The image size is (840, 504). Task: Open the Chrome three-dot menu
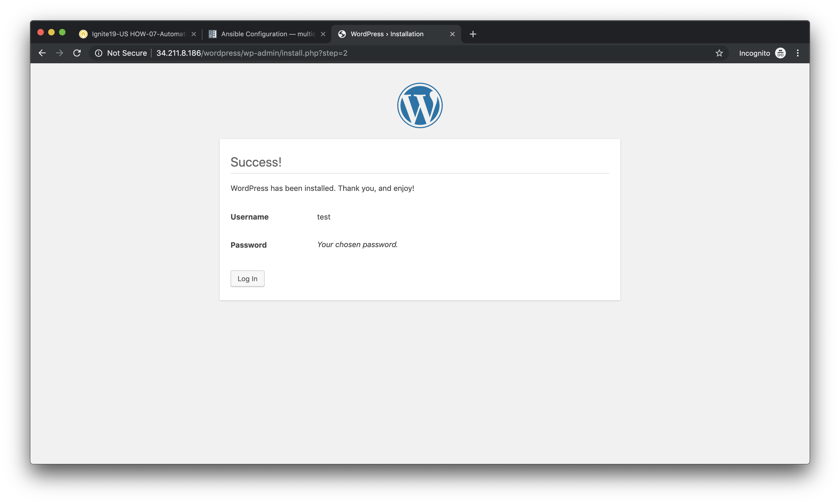pyautogui.click(x=798, y=53)
